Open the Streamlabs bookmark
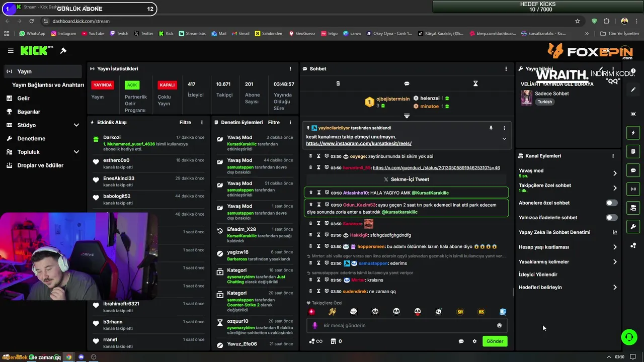Screen dimensions: 644x362 pos(192,34)
